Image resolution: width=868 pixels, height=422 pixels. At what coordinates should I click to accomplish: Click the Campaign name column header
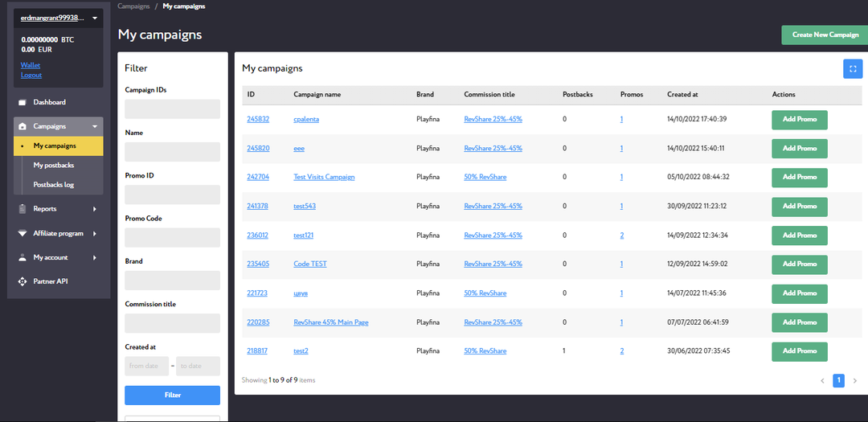click(317, 95)
